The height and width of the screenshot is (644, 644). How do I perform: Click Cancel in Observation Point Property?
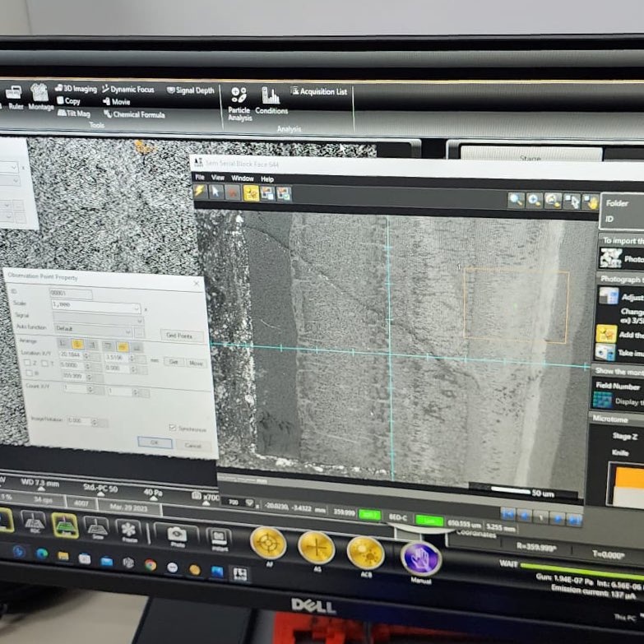coord(192,445)
